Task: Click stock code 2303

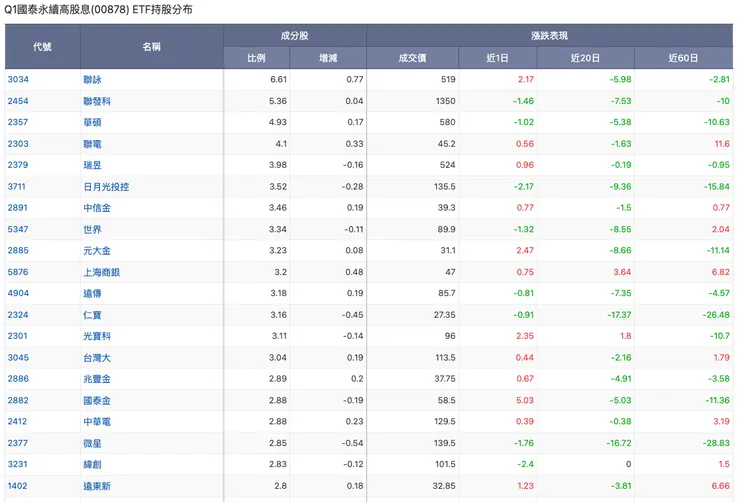Action: click(x=17, y=144)
